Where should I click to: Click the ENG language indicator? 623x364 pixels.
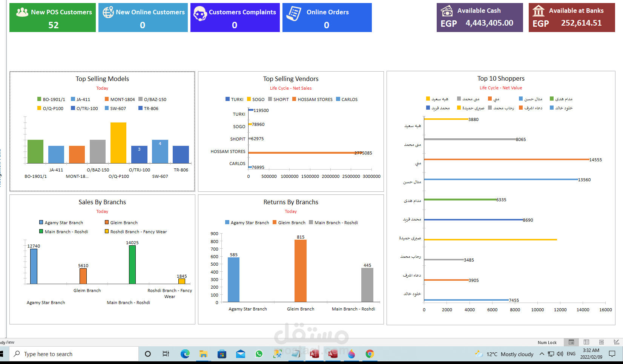(571, 354)
